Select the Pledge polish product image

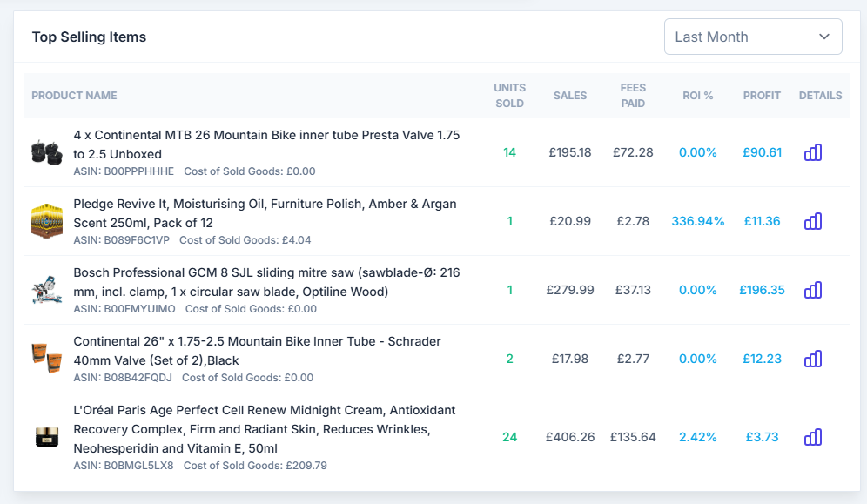click(x=46, y=221)
